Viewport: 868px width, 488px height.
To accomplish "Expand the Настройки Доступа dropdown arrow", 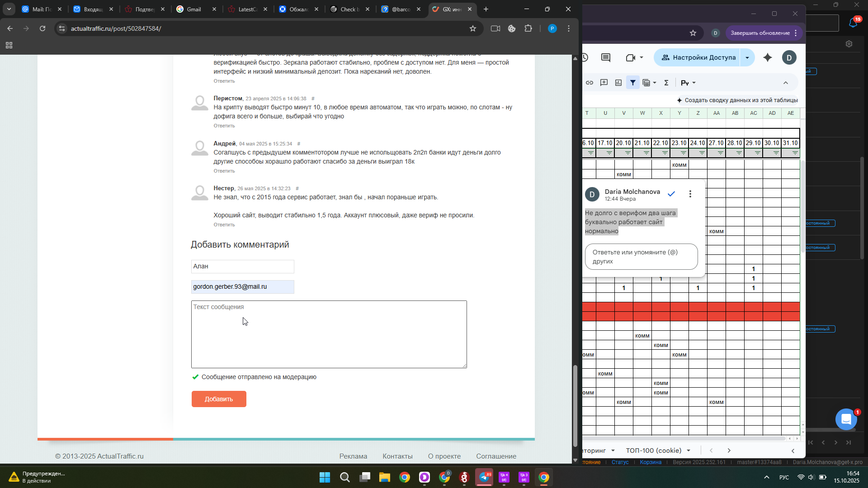I will tap(747, 57).
